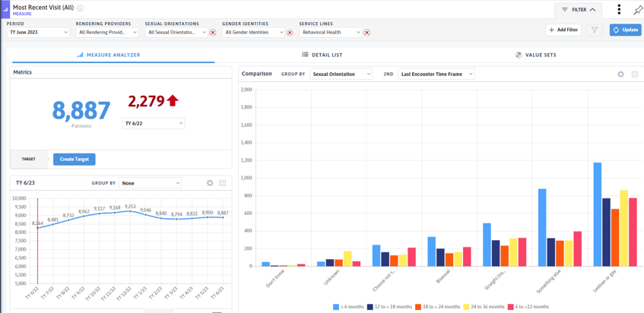Click the TY 6/22 point labeled 8,264

click(37, 228)
